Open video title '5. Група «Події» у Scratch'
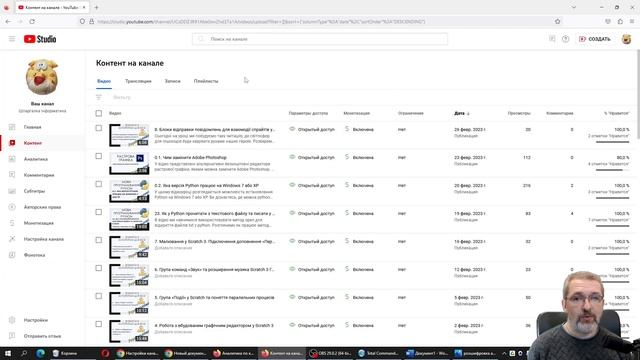The image size is (640, 360). pos(214,298)
